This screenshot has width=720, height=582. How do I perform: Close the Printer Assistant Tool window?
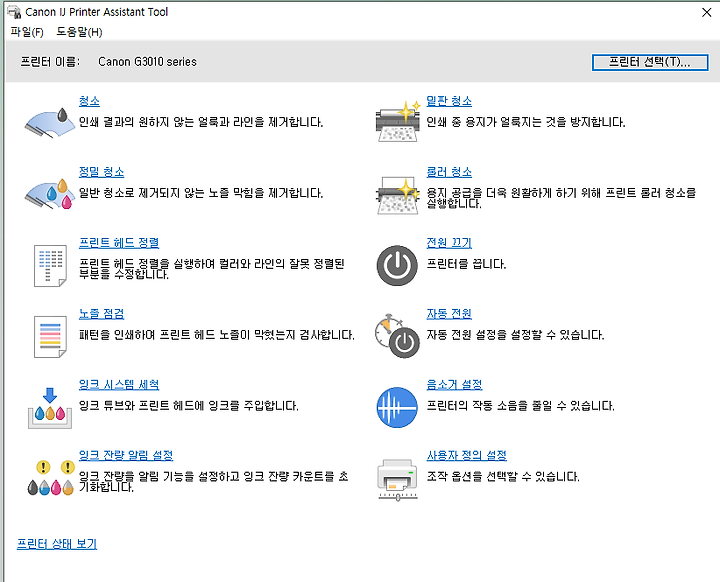[x=707, y=12]
